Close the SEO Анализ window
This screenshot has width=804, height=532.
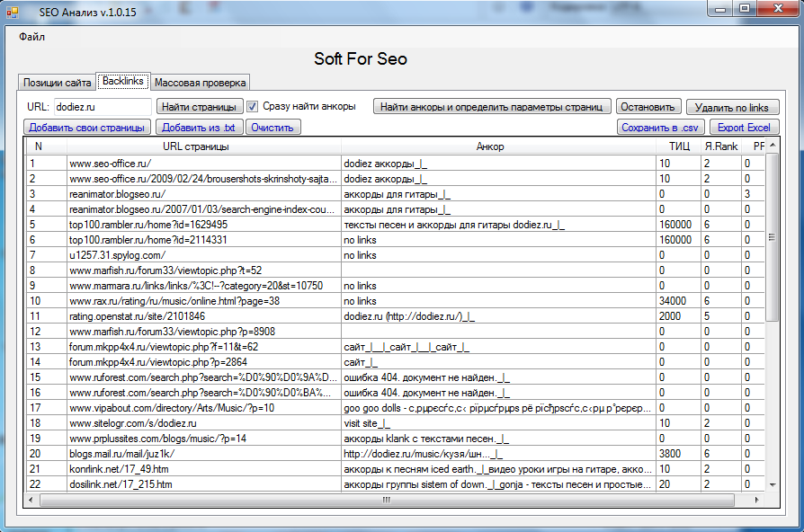[x=778, y=9]
